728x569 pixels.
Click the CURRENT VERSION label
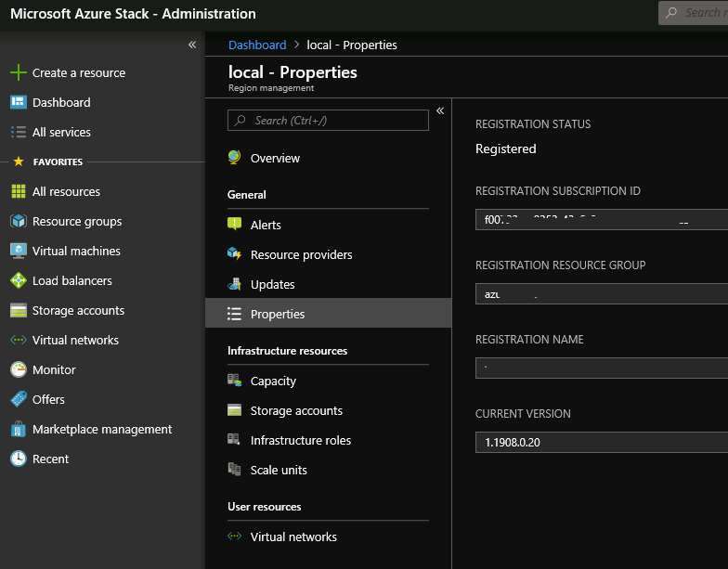pyautogui.click(x=523, y=414)
